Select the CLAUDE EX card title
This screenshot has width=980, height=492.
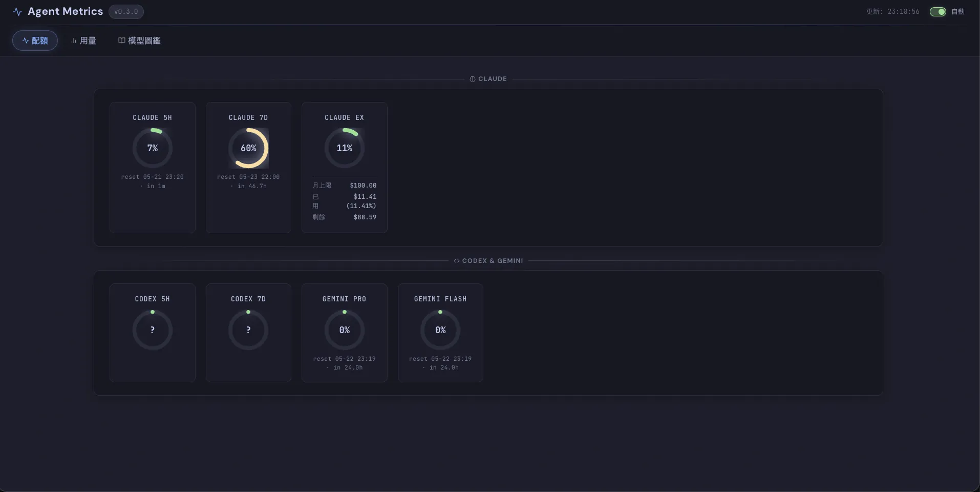345,118
